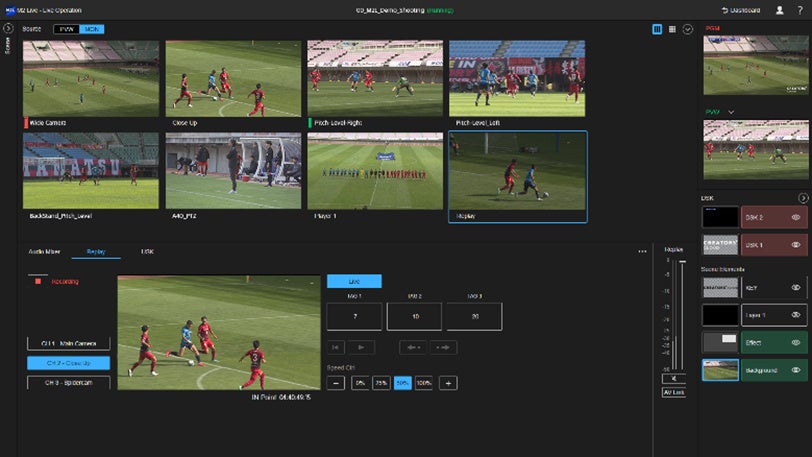Image resolution: width=812 pixels, height=457 pixels.
Task: Adjust the Replay audio fader handle
Action: pyautogui.click(x=683, y=262)
